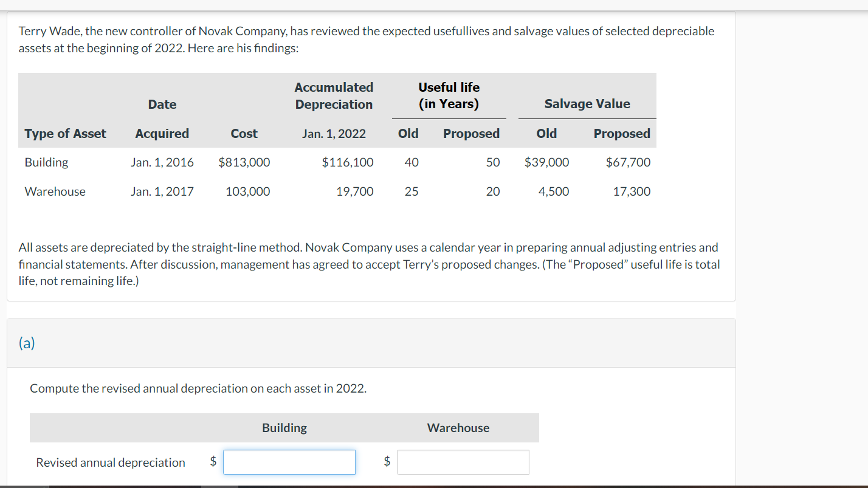Select the Building label above the input
Viewport: 868px width, 488px height.
284,427
